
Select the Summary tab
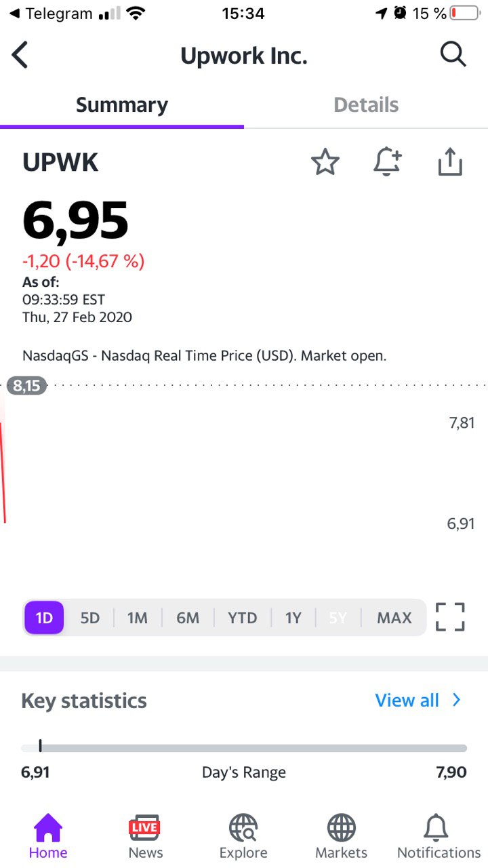click(x=122, y=105)
